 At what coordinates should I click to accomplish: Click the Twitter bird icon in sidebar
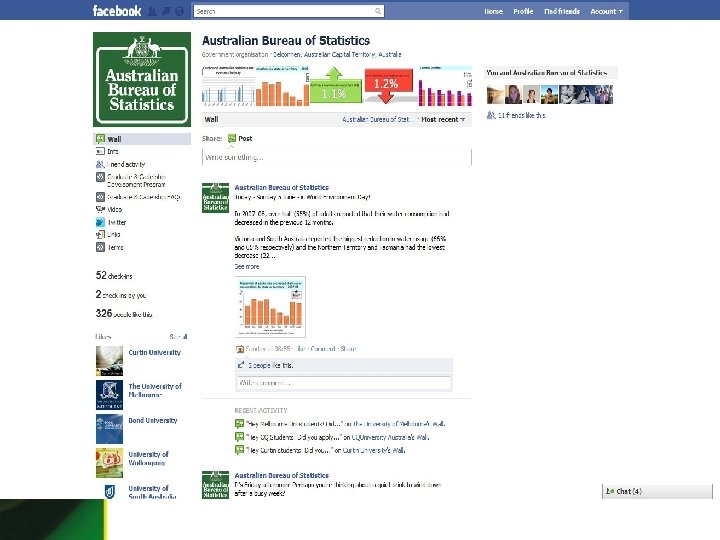point(100,222)
